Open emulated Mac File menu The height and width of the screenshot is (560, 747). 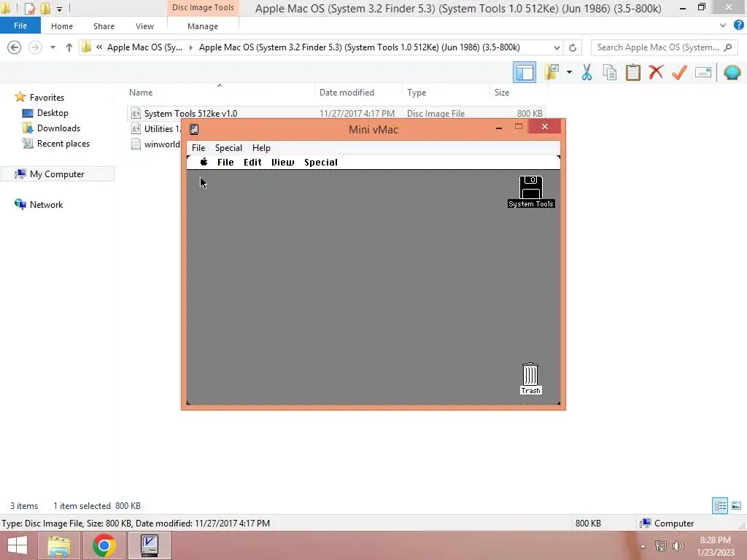[x=225, y=162]
